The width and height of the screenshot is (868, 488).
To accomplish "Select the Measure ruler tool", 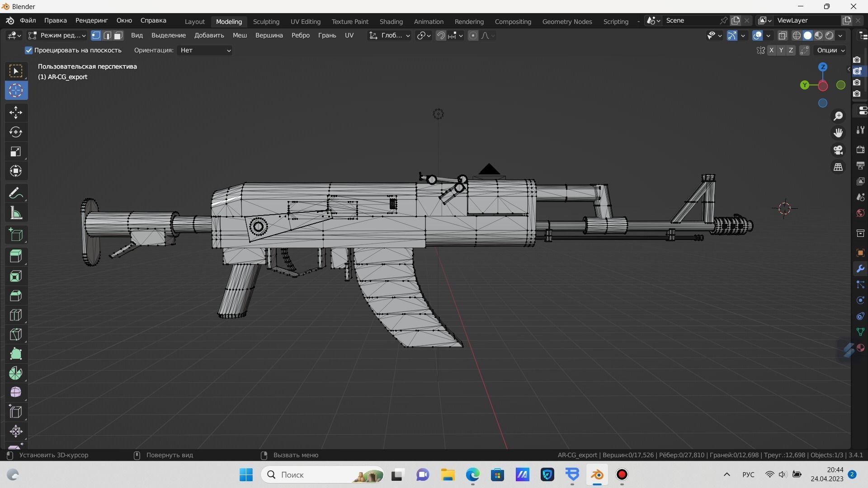I will [x=16, y=213].
